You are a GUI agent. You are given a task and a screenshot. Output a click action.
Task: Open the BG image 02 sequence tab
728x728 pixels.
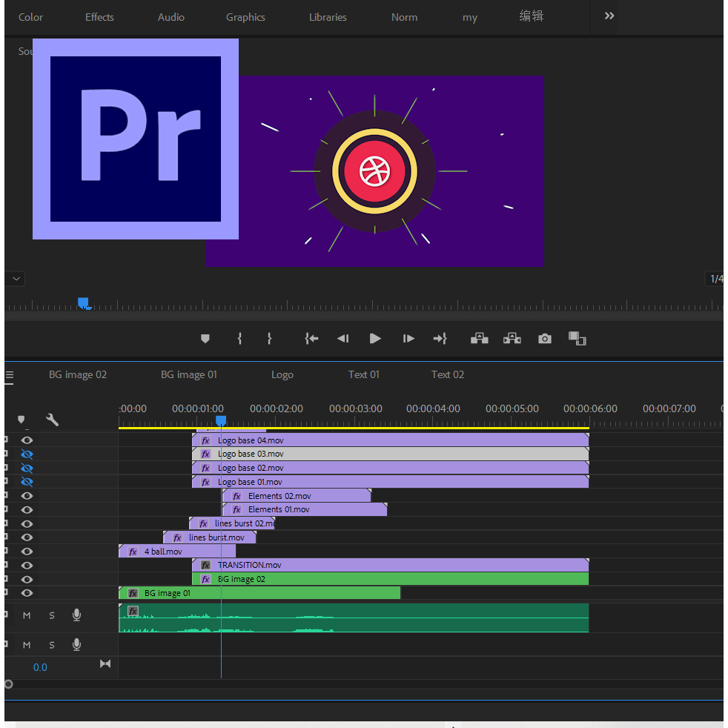[78, 374]
